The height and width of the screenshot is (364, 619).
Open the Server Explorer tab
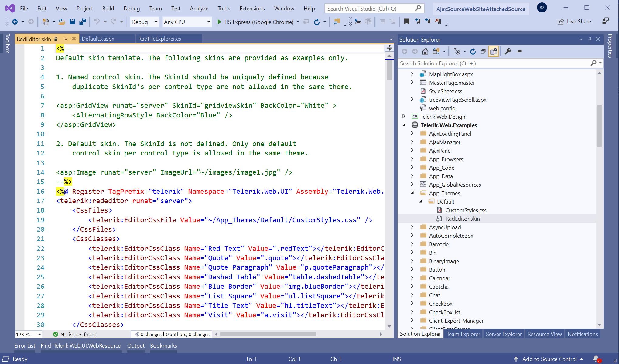tap(504, 334)
